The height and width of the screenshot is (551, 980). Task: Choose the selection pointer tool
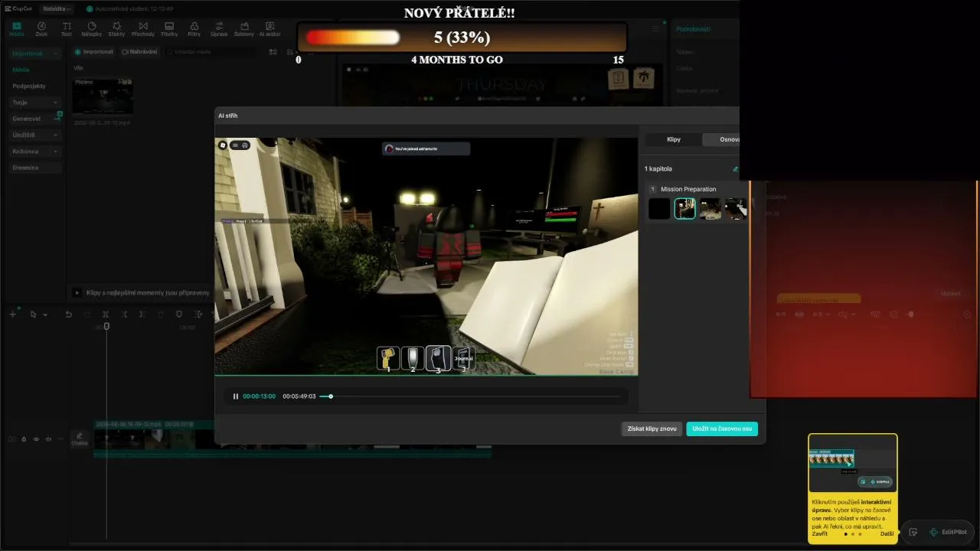click(33, 315)
